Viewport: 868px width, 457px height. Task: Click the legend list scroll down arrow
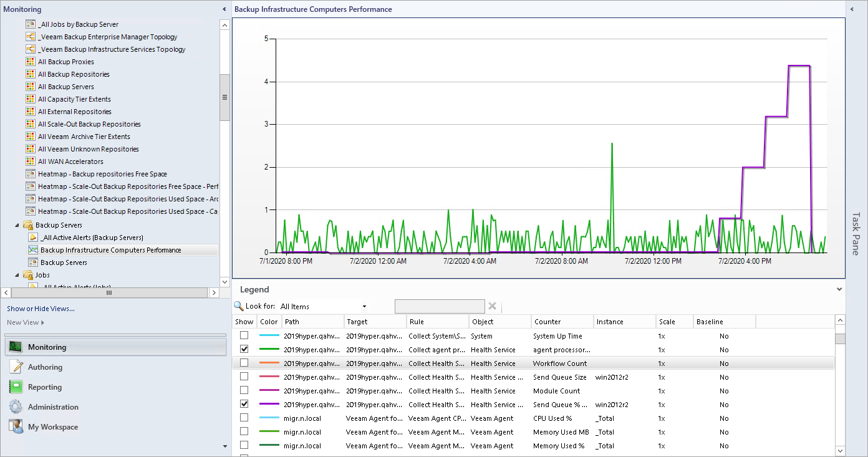coord(840,451)
